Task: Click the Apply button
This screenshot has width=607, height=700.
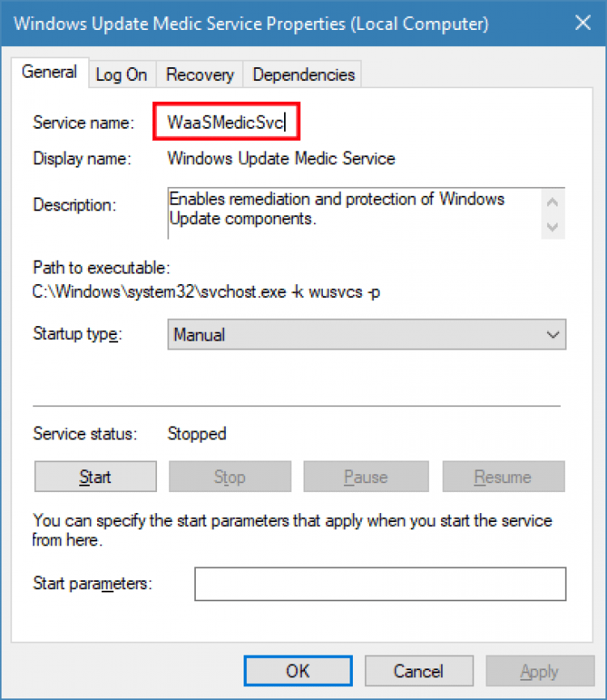Action: coord(539,671)
